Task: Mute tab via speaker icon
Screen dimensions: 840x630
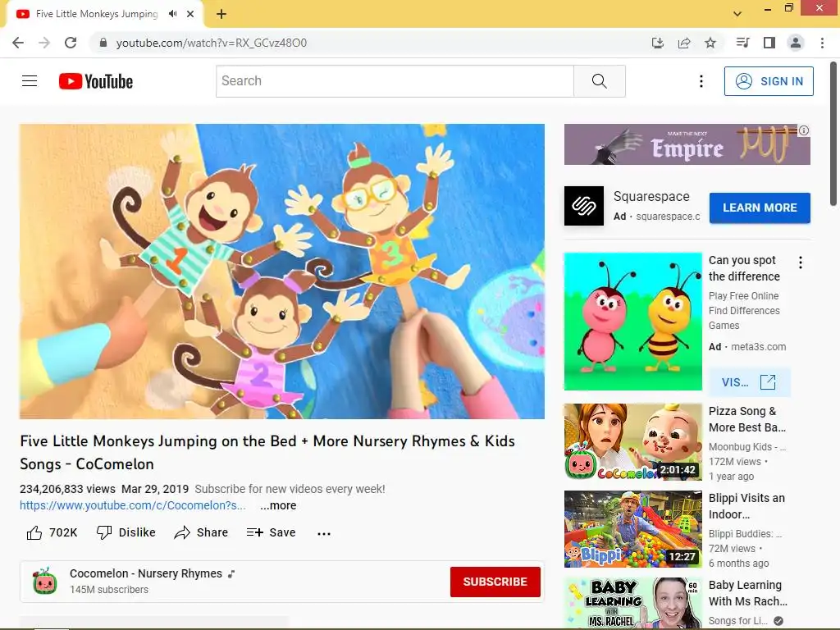Action: (172, 14)
